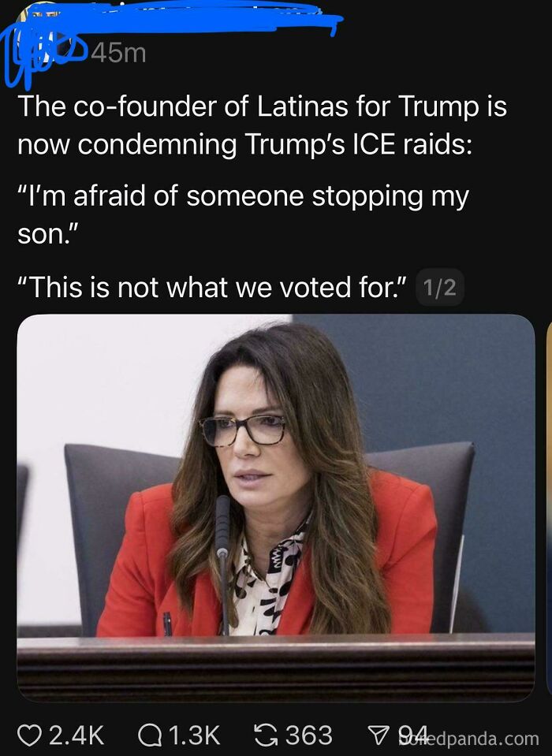View the 363 reposts count
The image size is (552, 756).
tap(309, 736)
